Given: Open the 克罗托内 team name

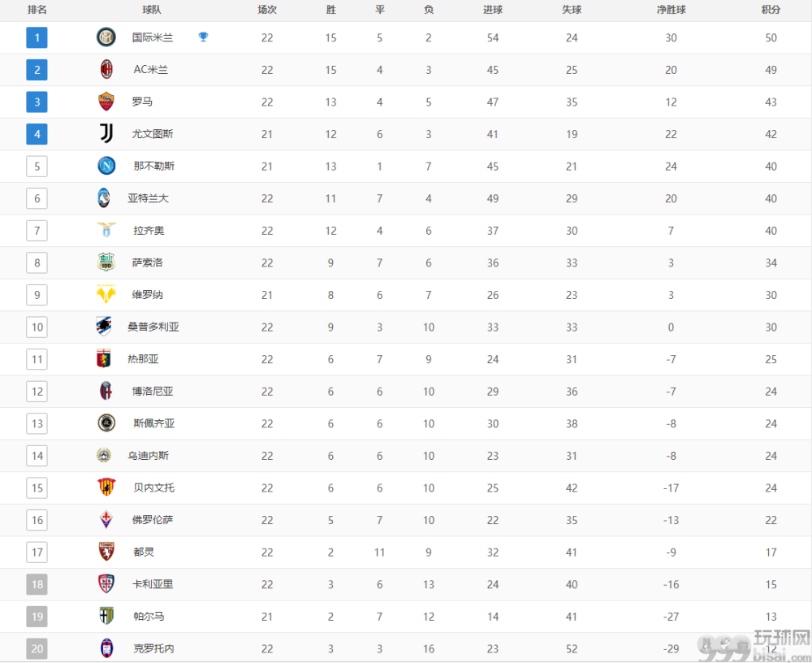Looking at the screenshot, I should coord(153,648).
